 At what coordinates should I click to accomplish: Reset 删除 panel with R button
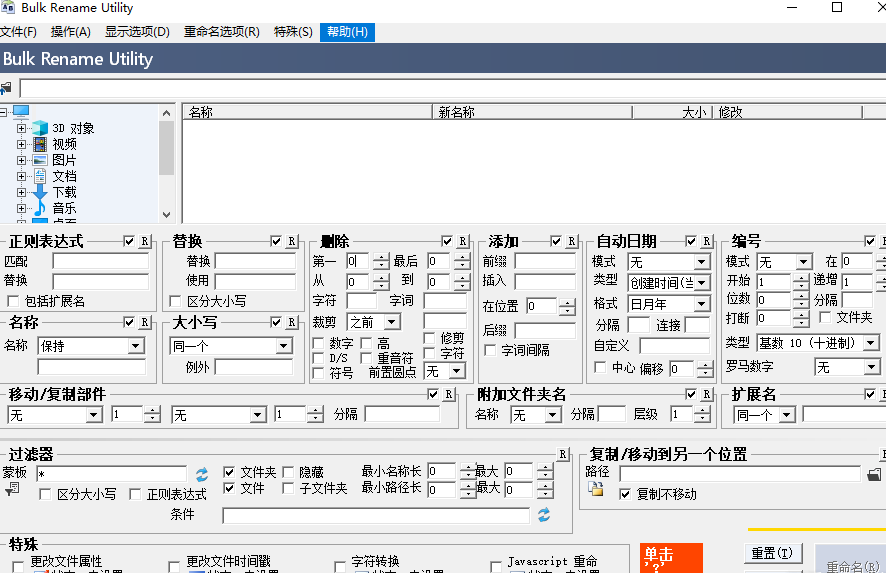coord(463,241)
